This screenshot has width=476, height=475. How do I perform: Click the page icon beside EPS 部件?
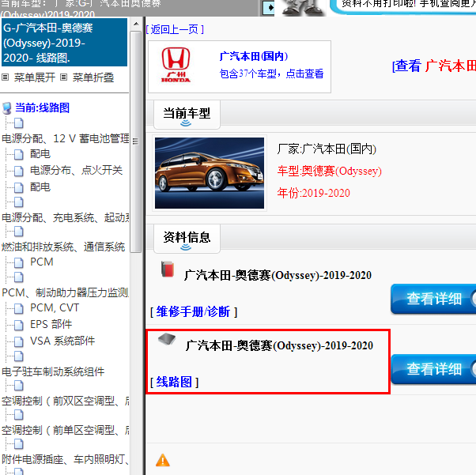19,325
